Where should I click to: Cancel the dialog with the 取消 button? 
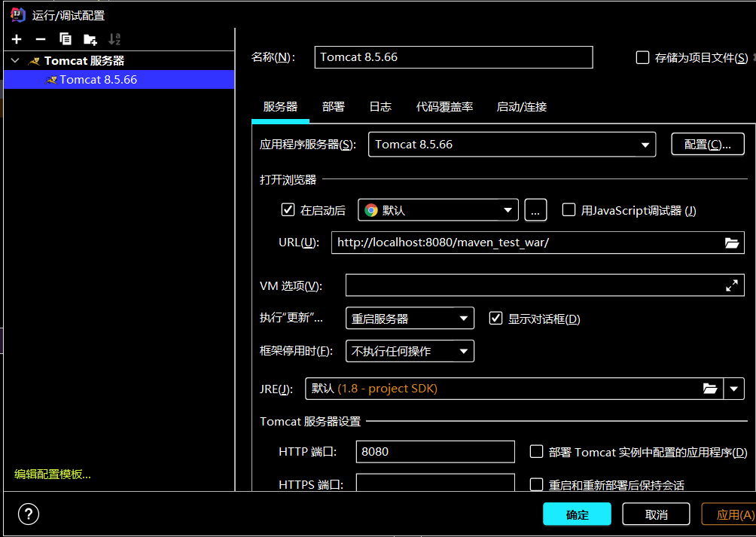(x=656, y=514)
